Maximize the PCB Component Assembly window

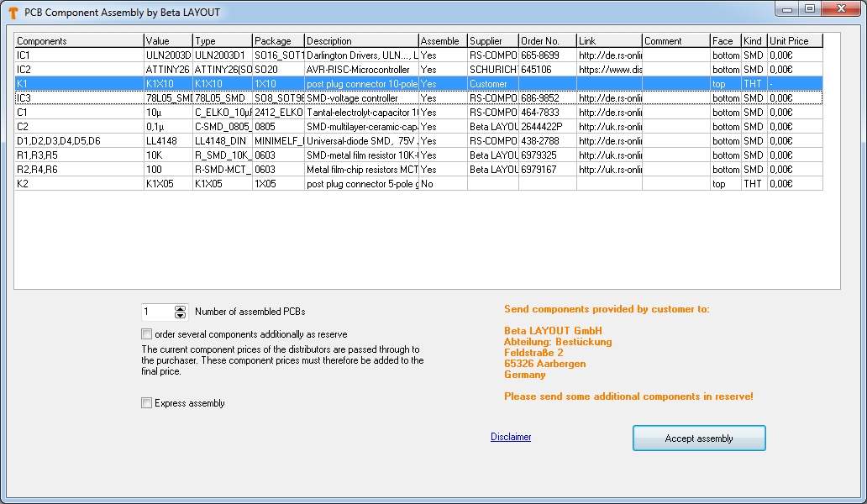[x=809, y=8]
